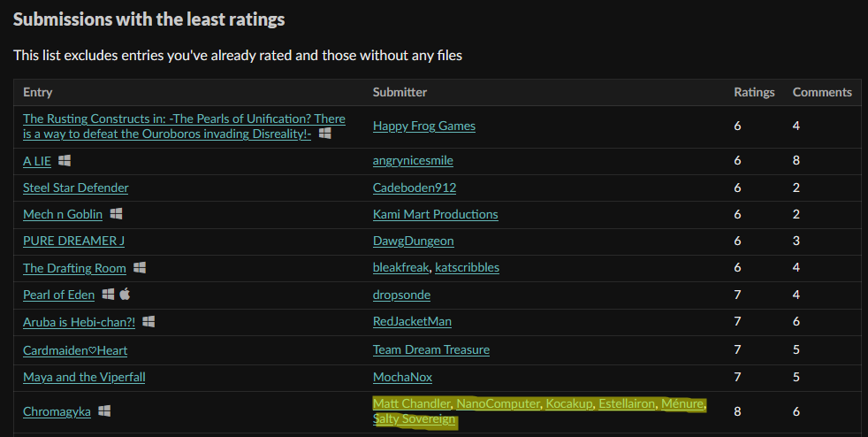Click Windows icon next to Aruba is Hebi-chan?!
868x437 pixels.
point(148,321)
